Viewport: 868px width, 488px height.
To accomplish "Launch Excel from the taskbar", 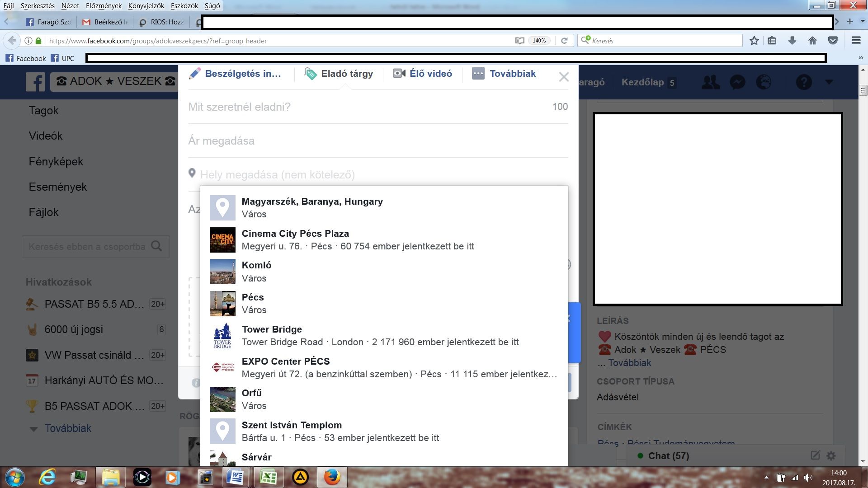I will [268, 477].
